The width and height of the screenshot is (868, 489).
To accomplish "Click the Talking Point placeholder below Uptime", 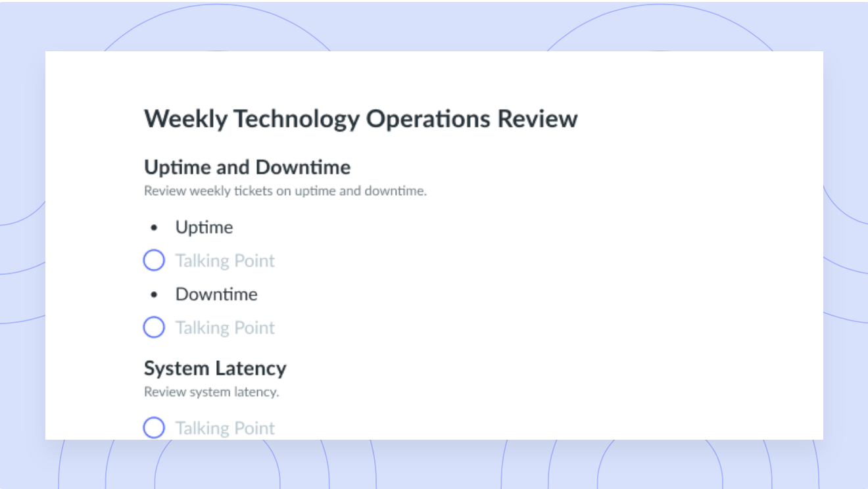I will pyautogui.click(x=225, y=261).
